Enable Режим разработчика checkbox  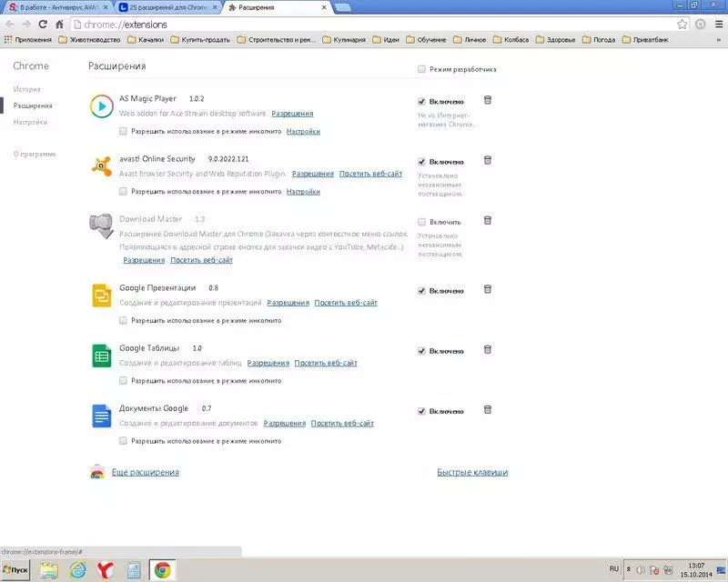coord(421,69)
